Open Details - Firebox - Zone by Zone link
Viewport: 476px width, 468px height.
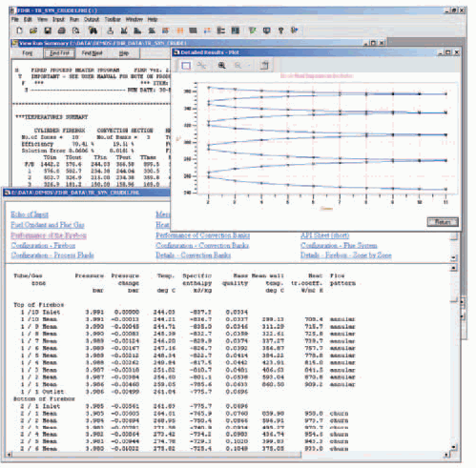[346, 255]
